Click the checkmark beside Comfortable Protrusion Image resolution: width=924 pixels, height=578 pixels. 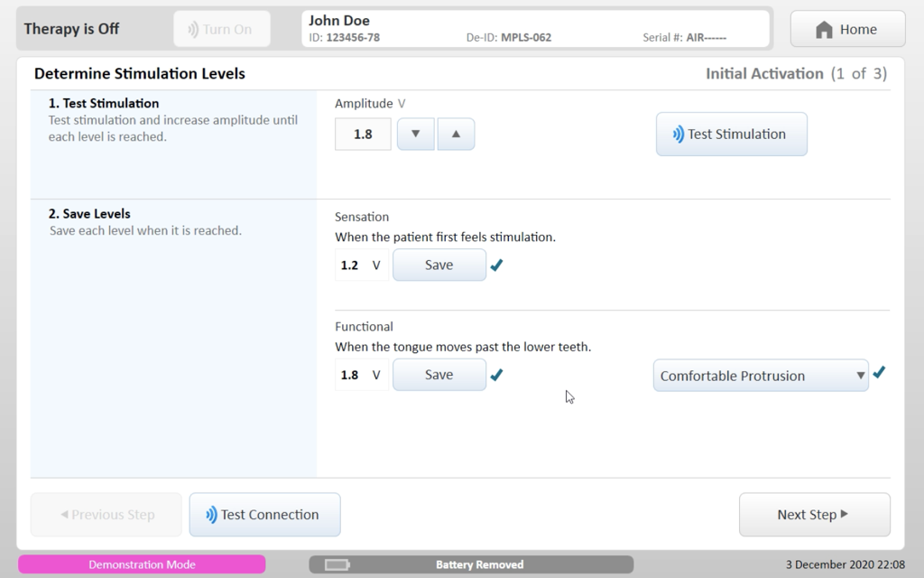[879, 372]
